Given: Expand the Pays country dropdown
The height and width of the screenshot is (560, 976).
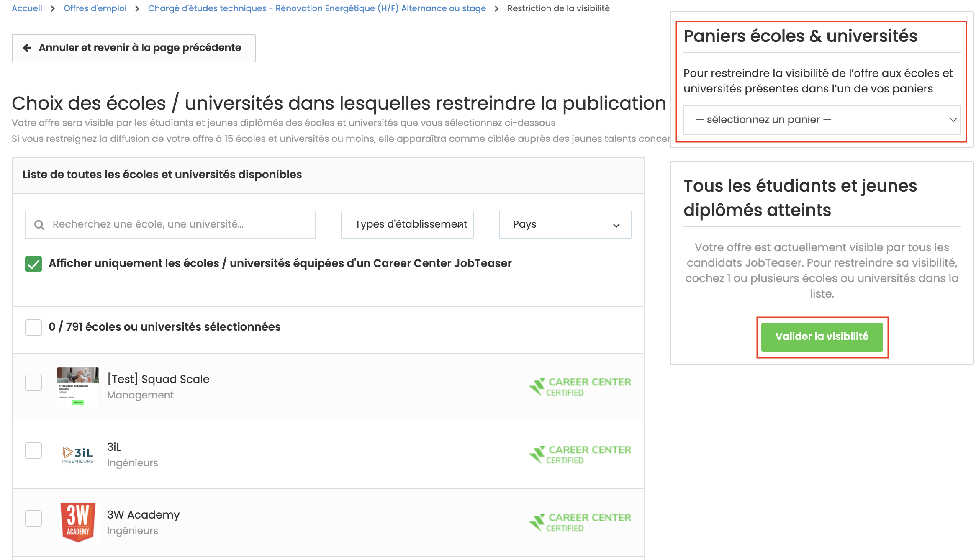Looking at the screenshot, I should click(x=565, y=225).
